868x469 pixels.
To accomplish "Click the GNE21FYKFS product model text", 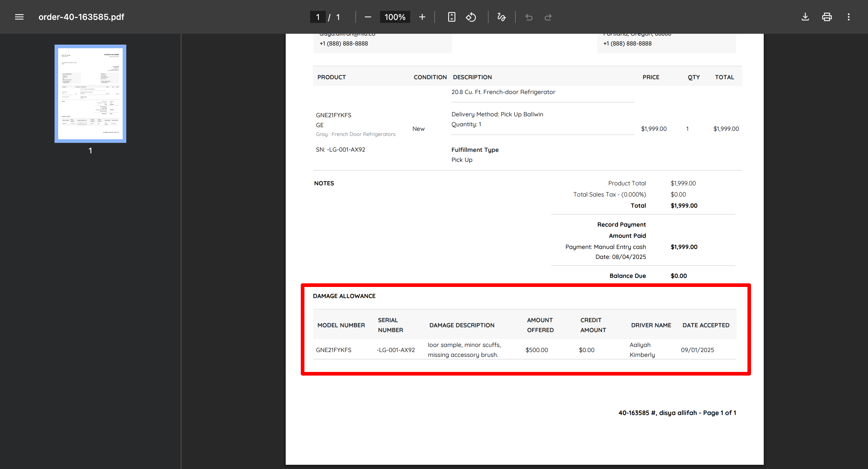I will 333,115.
